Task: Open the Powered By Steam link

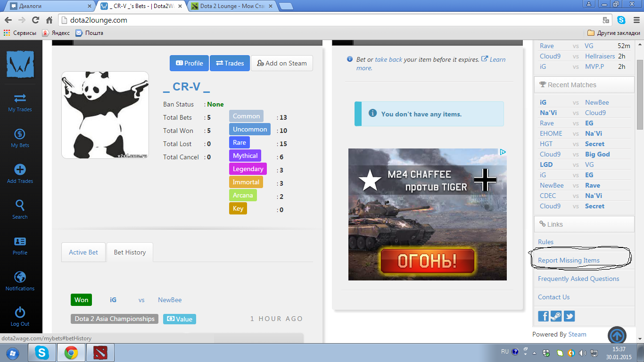Action: tap(577, 334)
